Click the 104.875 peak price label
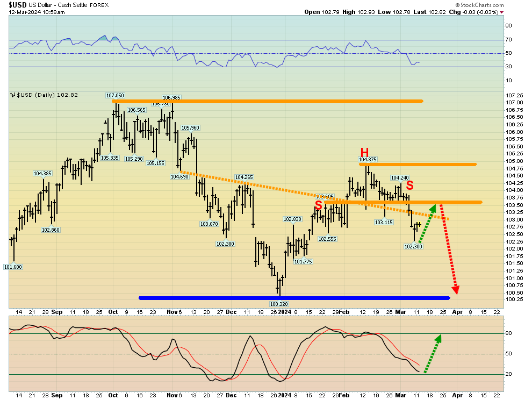The width and height of the screenshot is (532, 400). (x=368, y=159)
